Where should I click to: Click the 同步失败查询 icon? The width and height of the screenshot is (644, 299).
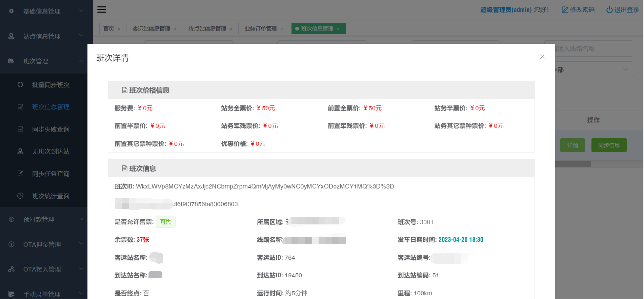[x=20, y=129]
